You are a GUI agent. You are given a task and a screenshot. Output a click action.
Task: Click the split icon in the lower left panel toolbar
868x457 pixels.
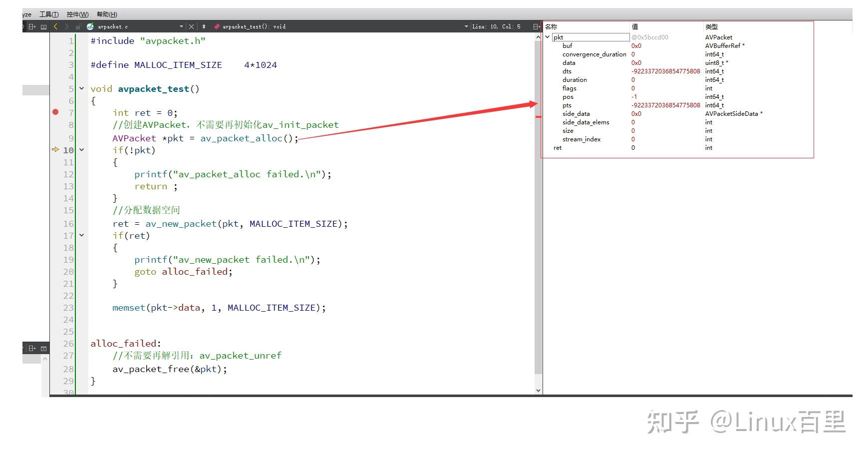coord(32,348)
